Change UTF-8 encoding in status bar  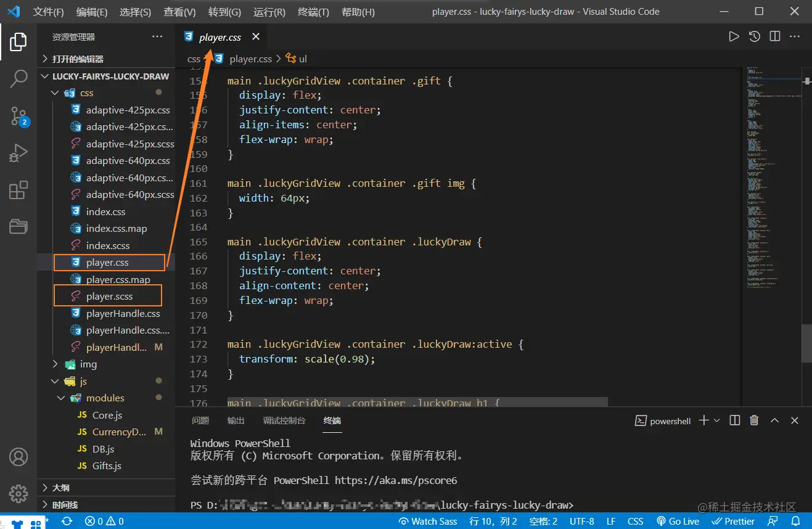point(582,522)
